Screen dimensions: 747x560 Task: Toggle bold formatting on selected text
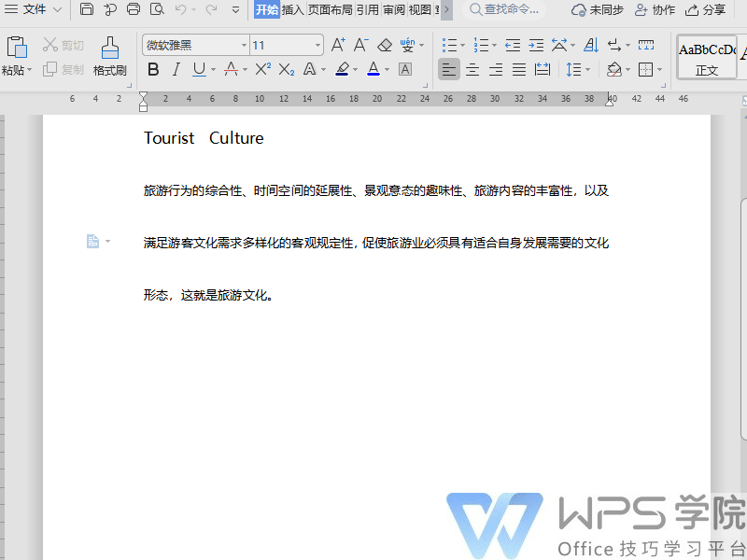click(x=152, y=69)
